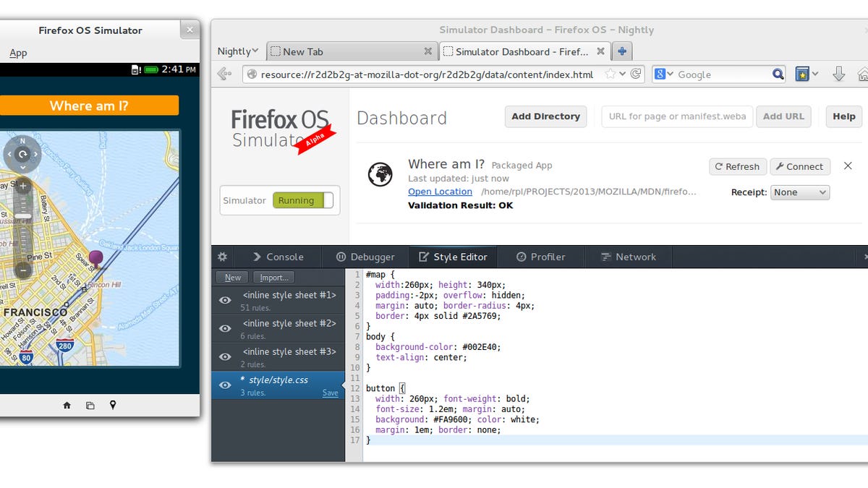This screenshot has height=488, width=868.
Task: Open downloads via the down-arrow toolbar icon
Action: [x=839, y=74]
